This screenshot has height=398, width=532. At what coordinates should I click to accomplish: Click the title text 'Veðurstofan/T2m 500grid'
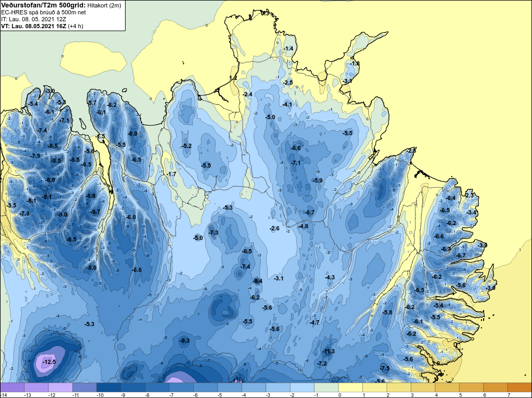44,5
